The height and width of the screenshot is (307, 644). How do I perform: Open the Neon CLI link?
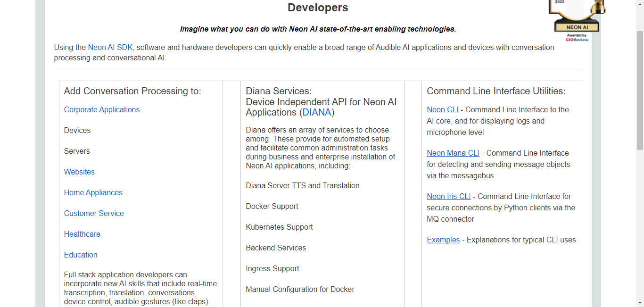coord(443,109)
